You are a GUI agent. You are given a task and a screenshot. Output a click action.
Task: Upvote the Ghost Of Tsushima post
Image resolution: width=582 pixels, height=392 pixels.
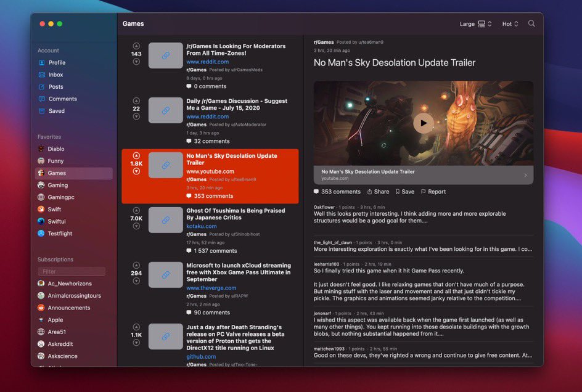(136, 210)
